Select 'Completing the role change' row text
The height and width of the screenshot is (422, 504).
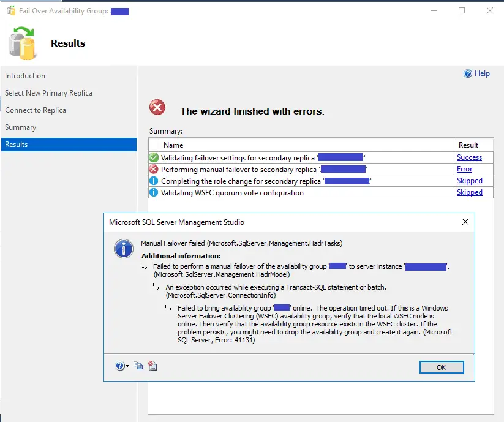(266, 181)
